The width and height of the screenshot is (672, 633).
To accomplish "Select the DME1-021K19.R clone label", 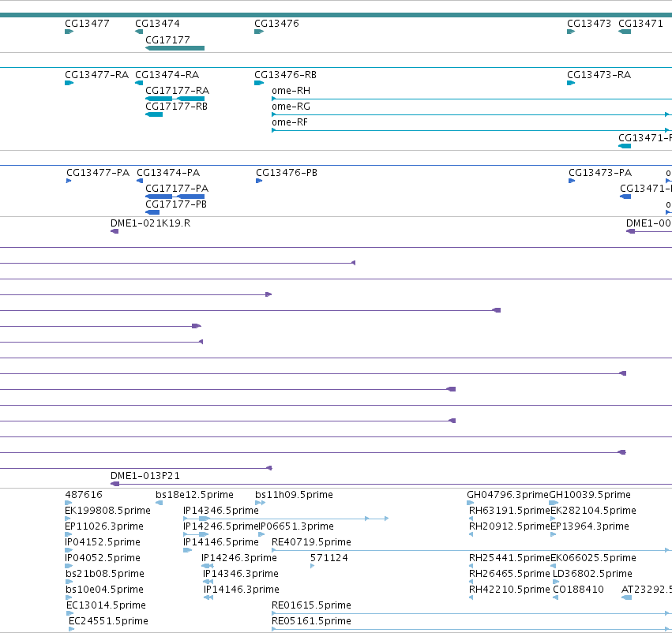I will [x=150, y=223].
